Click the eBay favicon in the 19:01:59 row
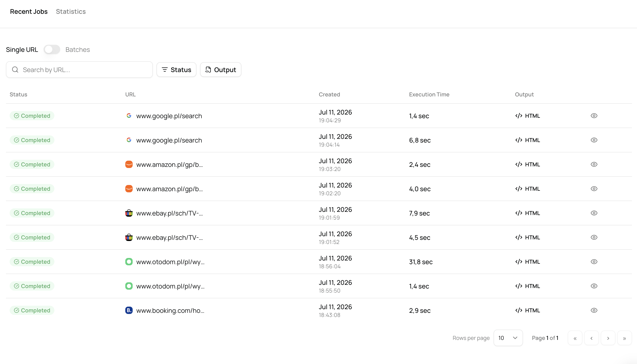 pos(129,213)
